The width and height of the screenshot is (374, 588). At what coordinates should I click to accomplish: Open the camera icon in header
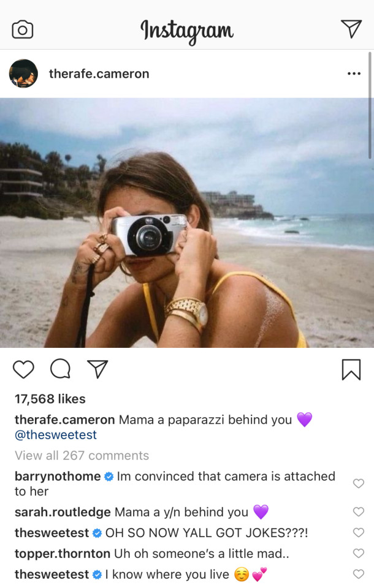[x=23, y=29]
